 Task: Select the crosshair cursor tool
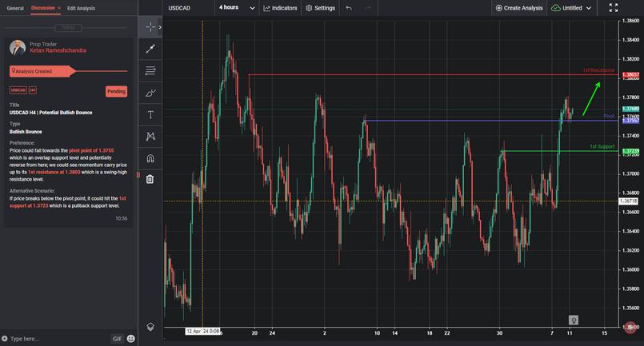coord(150,27)
